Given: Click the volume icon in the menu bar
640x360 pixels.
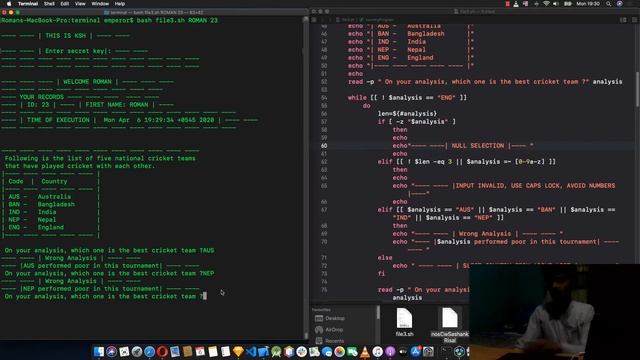Looking at the screenshot, I should coord(556,4).
